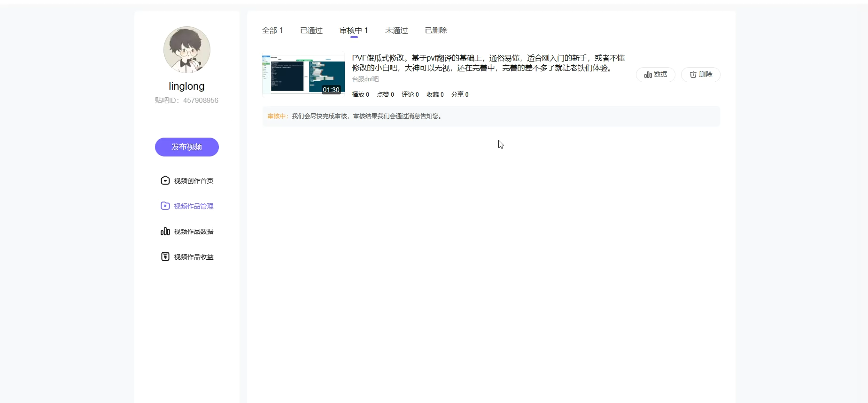868x403 pixels.
Task: Switch to the 已通过 tab
Action: 311,31
